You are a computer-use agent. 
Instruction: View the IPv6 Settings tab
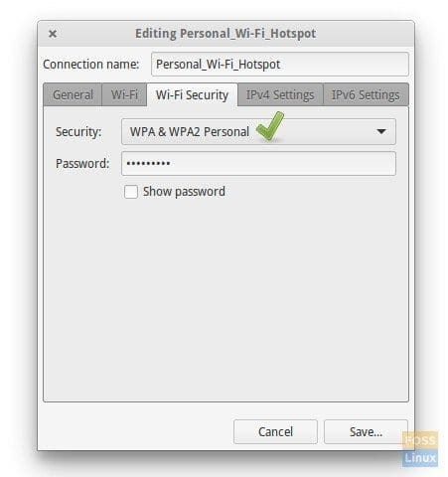[x=366, y=95]
